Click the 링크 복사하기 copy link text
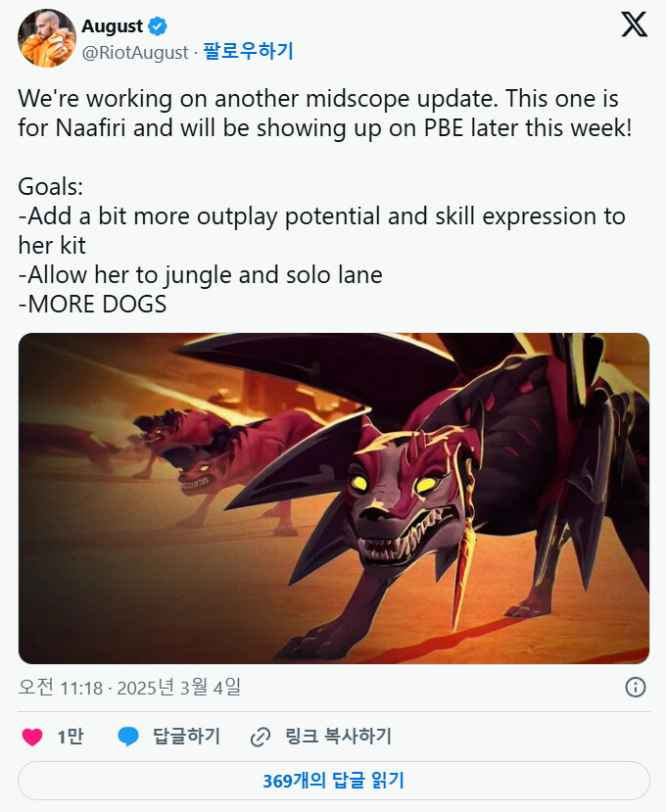Viewport: 666px width, 812px height. (338, 737)
